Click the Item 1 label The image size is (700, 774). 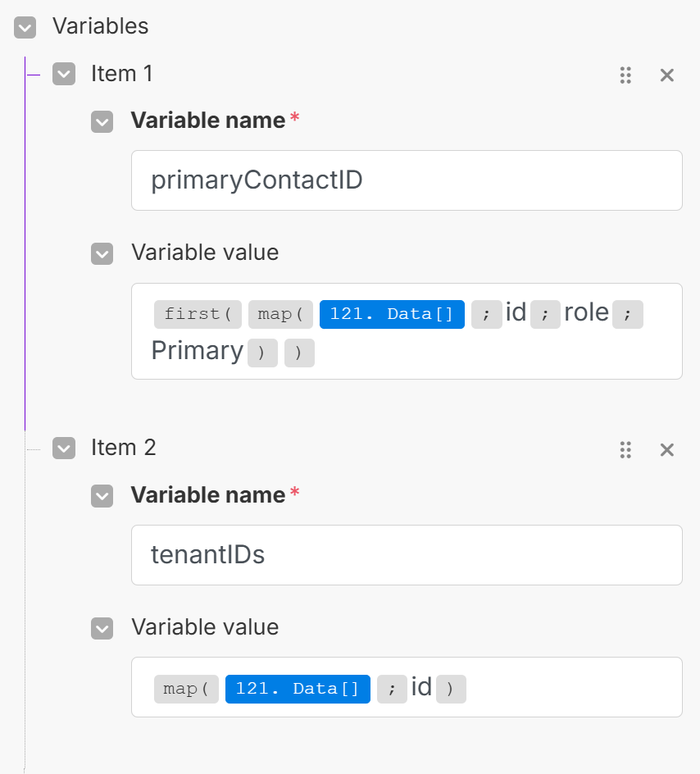click(x=122, y=74)
